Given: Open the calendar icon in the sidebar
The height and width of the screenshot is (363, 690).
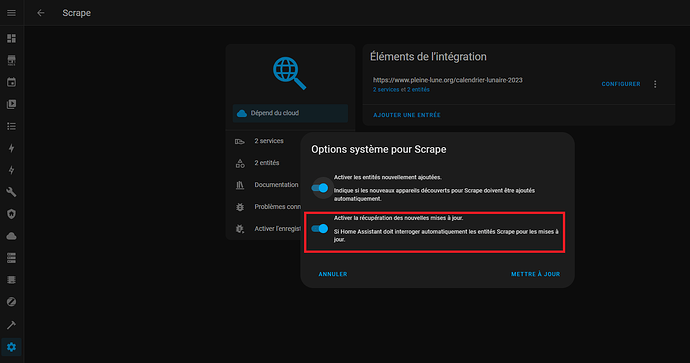Looking at the screenshot, I should tap(11, 82).
